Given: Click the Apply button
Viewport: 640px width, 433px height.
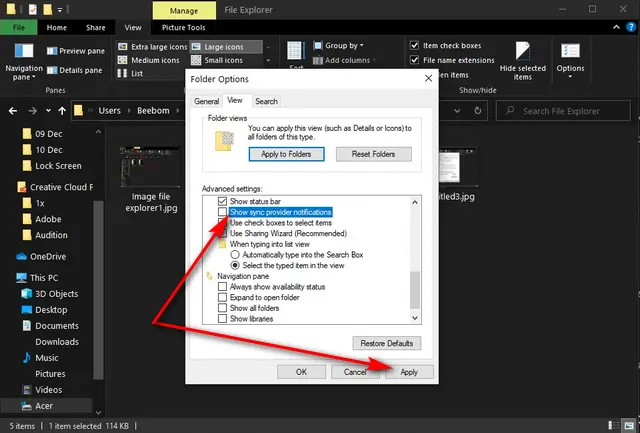Looking at the screenshot, I should coord(409,372).
